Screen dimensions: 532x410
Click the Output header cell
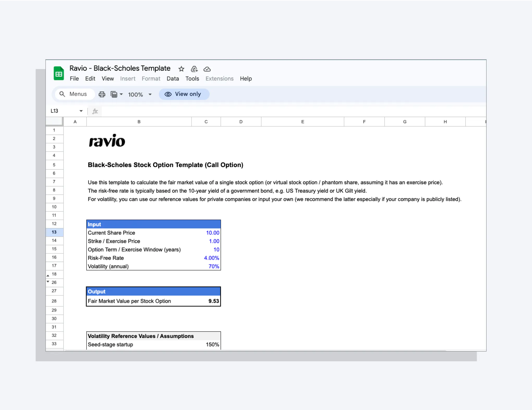tap(154, 292)
